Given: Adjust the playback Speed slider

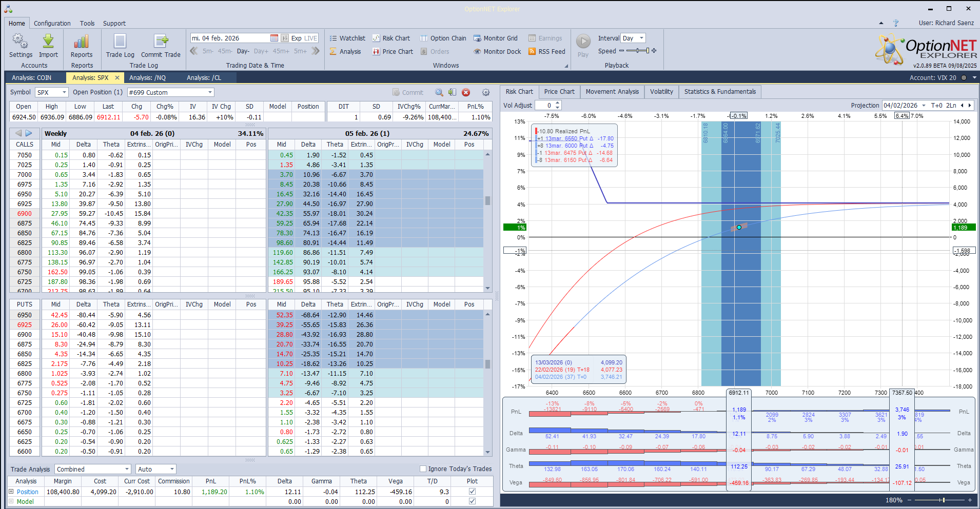Looking at the screenshot, I should tap(638, 51).
